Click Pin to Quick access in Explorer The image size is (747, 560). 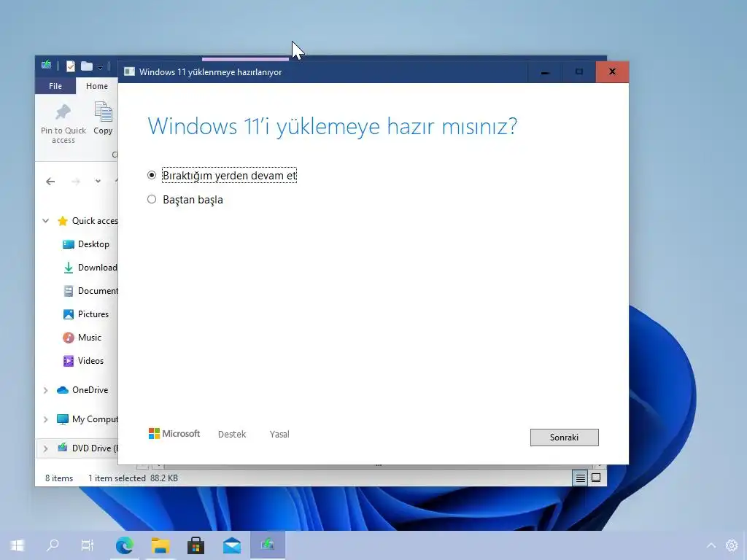[x=63, y=124]
